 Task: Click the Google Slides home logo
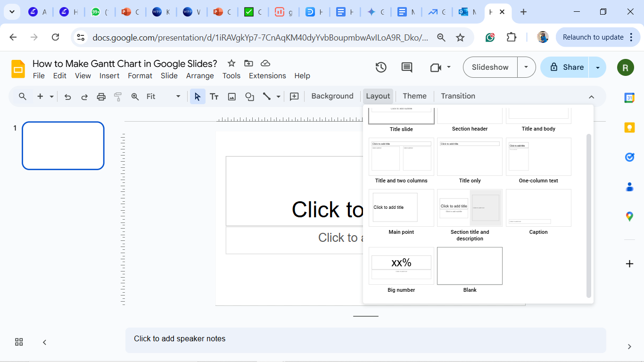coord(18,69)
